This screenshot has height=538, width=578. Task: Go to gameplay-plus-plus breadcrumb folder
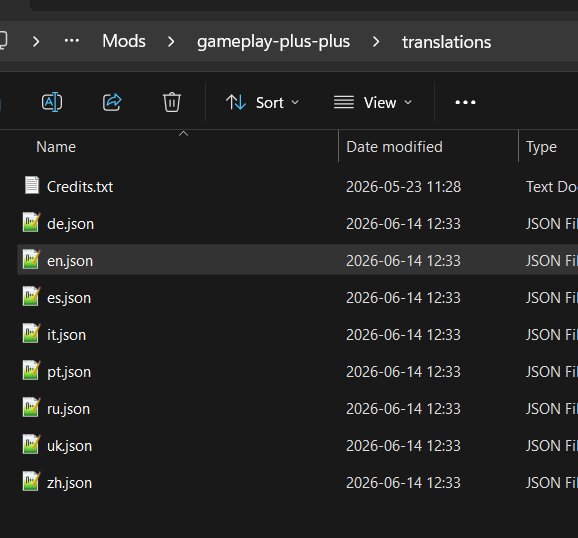[273, 41]
